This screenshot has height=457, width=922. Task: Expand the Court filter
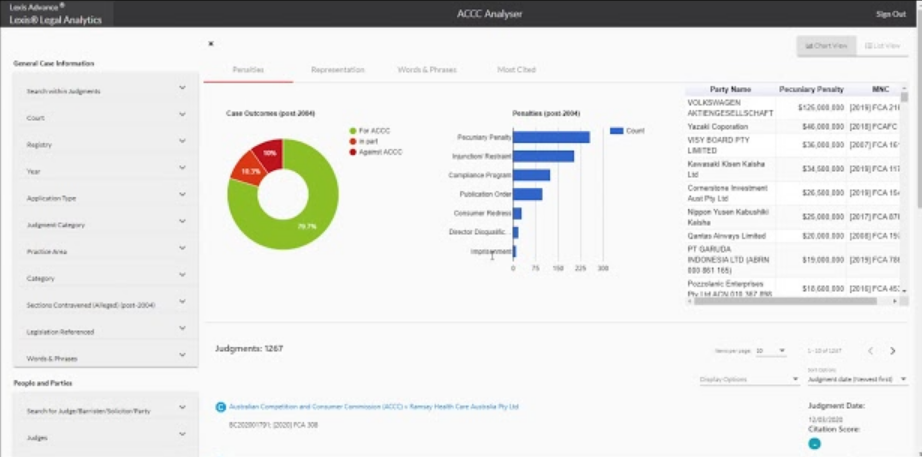click(x=106, y=118)
